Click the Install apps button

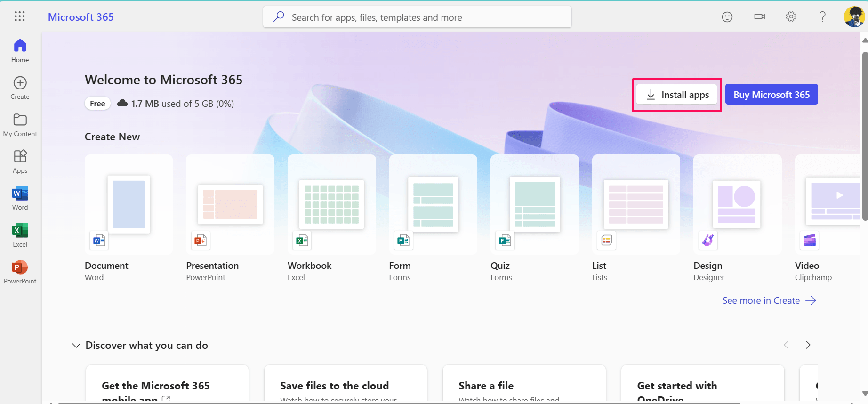(676, 95)
